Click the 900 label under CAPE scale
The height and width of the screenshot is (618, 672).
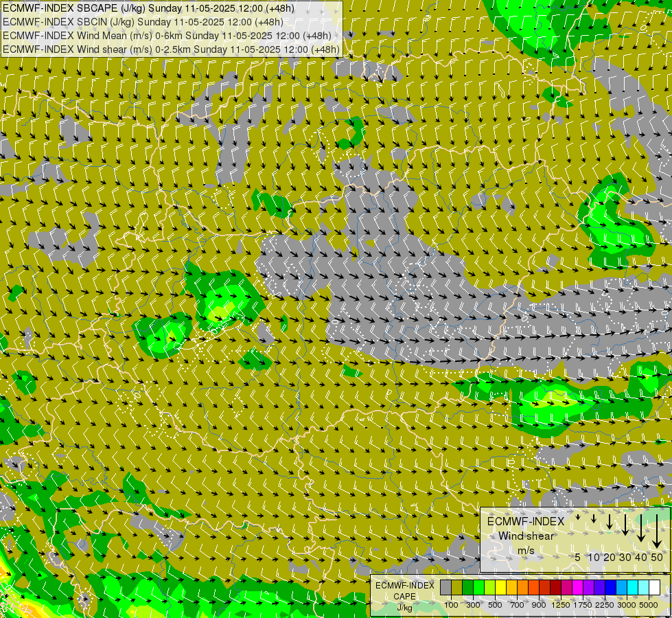point(539,605)
